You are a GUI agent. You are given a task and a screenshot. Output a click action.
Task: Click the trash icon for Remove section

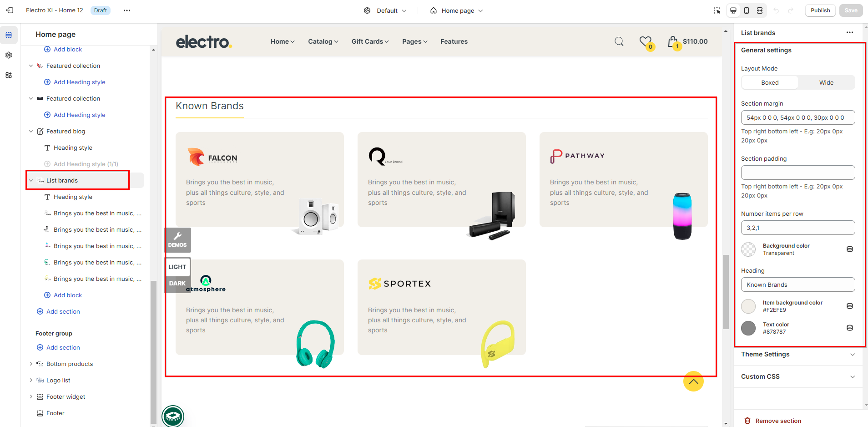(x=747, y=421)
